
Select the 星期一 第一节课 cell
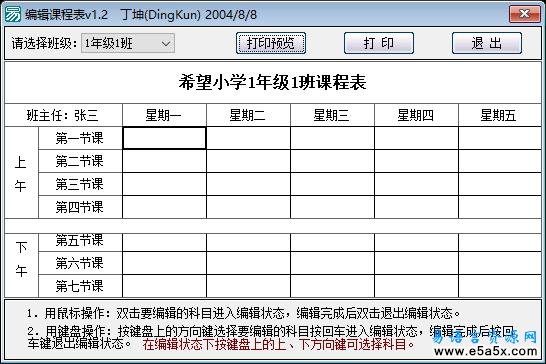coord(164,138)
